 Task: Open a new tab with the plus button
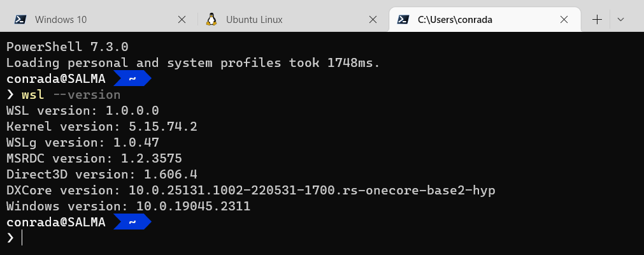(x=597, y=19)
